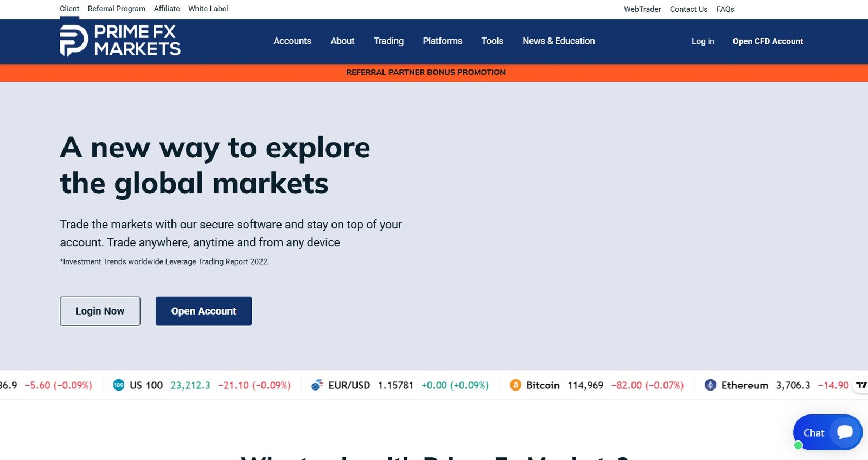This screenshot has width=868, height=460.
Task: Open the Trading menu
Action: tap(388, 41)
